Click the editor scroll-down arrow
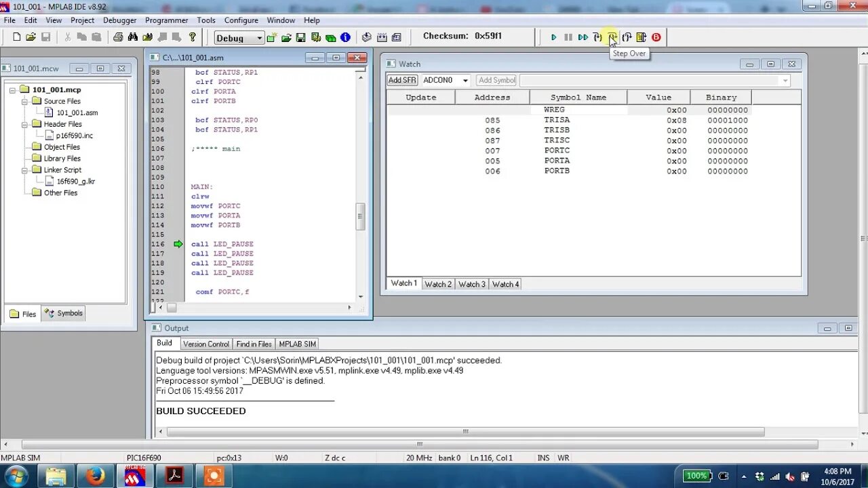The width and height of the screenshot is (868, 488). point(361,296)
